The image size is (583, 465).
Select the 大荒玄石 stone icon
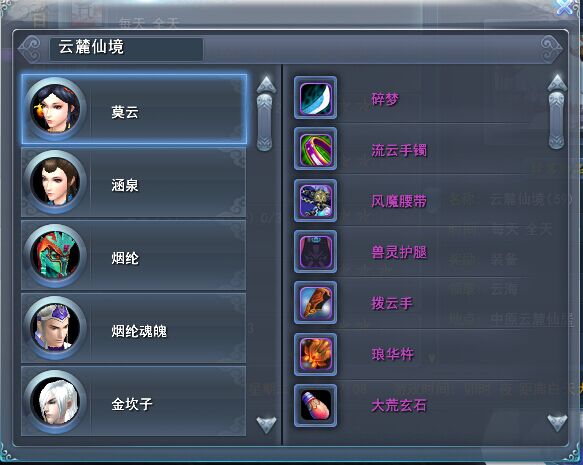pyautogui.click(x=315, y=405)
